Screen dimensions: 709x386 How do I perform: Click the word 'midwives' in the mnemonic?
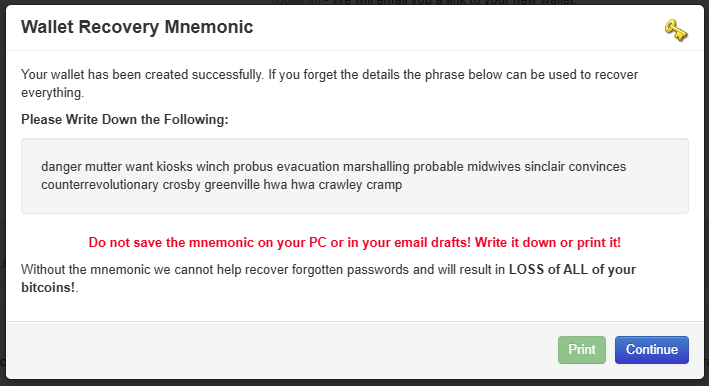click(494, 167)
